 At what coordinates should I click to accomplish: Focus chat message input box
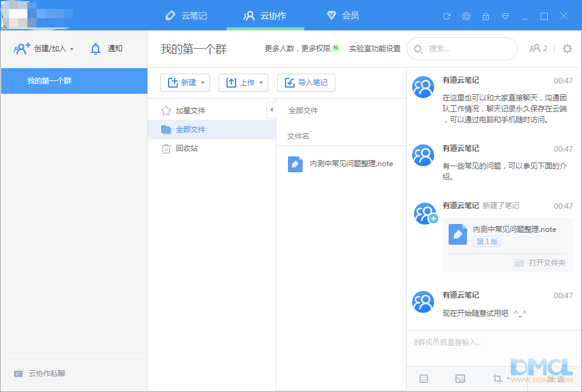(x=494, y=347)
